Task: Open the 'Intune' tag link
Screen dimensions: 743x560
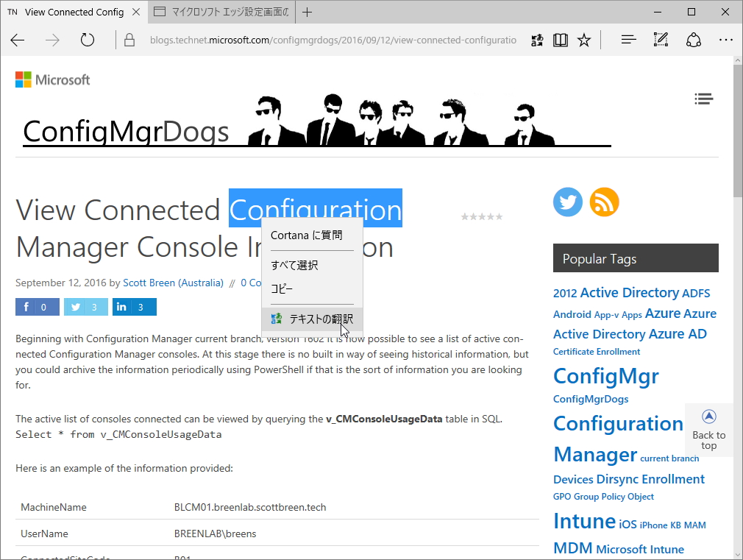Action: tap(584, 521)
